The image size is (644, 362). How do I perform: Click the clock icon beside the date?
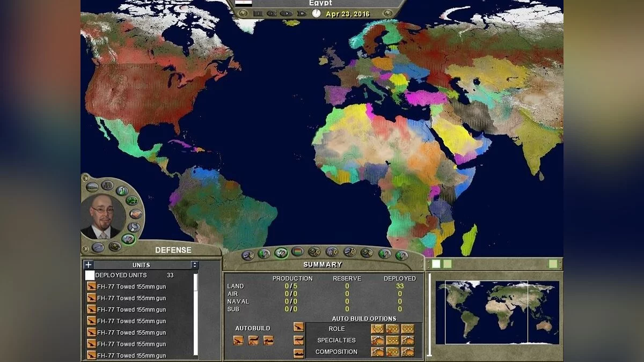coord(316,13)
